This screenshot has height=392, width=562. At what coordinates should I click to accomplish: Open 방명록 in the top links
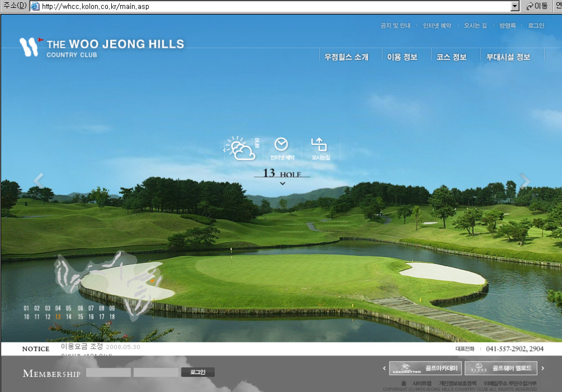[507, 25]
